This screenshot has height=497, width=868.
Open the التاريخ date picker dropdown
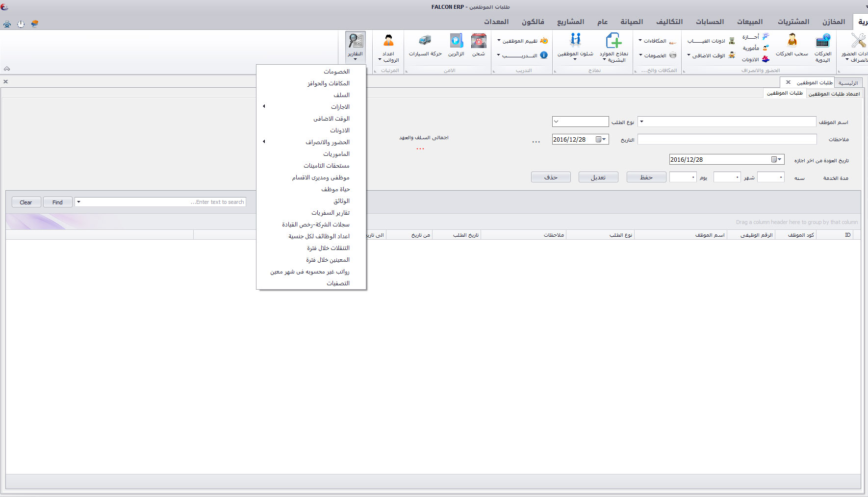point(604,140)
